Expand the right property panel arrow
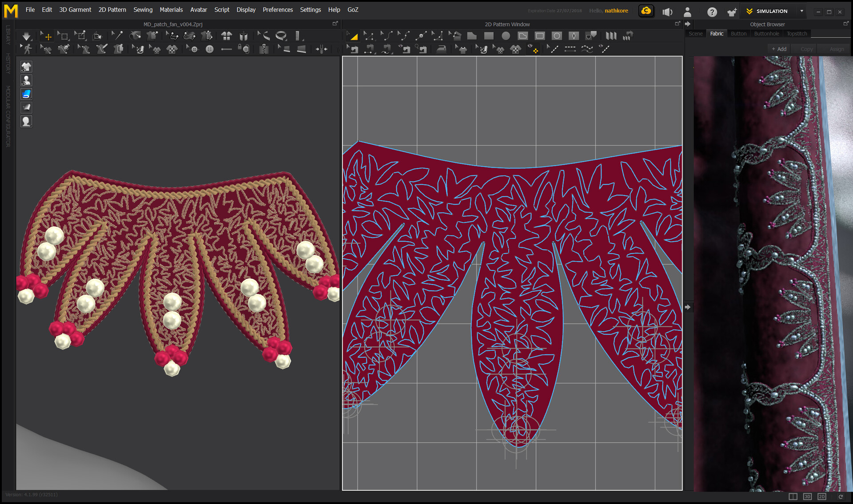The width and height of the screenshot is (853, 504). 687,307
